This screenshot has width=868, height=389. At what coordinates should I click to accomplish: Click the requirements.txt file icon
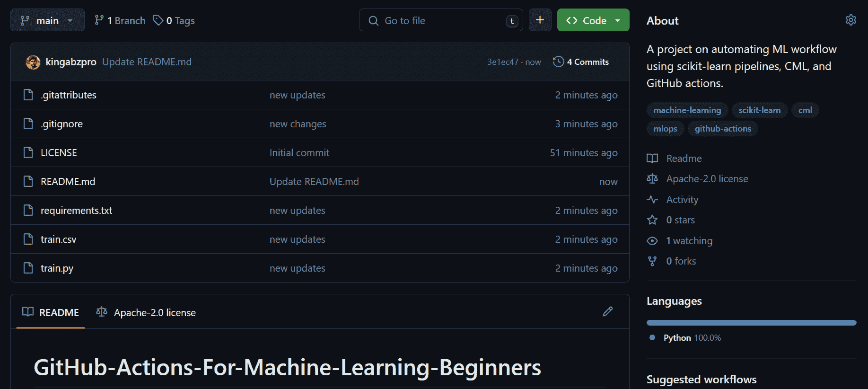pos(28,210)
